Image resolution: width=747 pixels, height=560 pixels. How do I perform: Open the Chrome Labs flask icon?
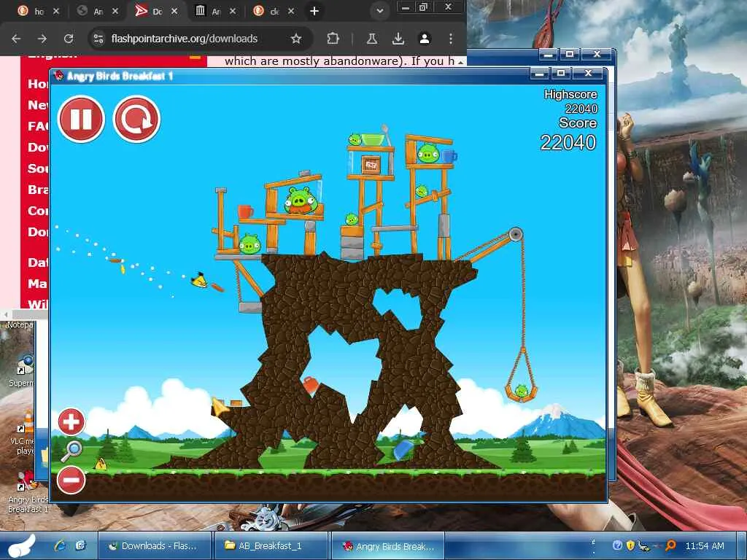point(372,39)
